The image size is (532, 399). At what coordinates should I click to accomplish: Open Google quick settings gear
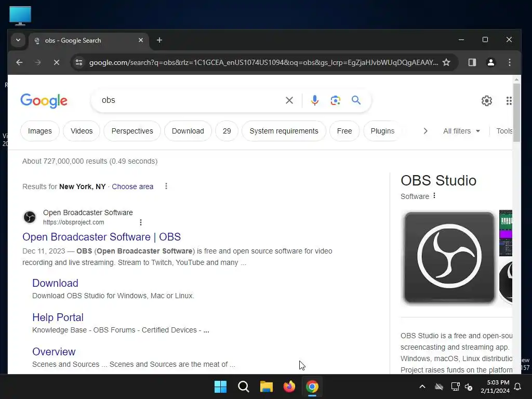(x=486, y=101)
